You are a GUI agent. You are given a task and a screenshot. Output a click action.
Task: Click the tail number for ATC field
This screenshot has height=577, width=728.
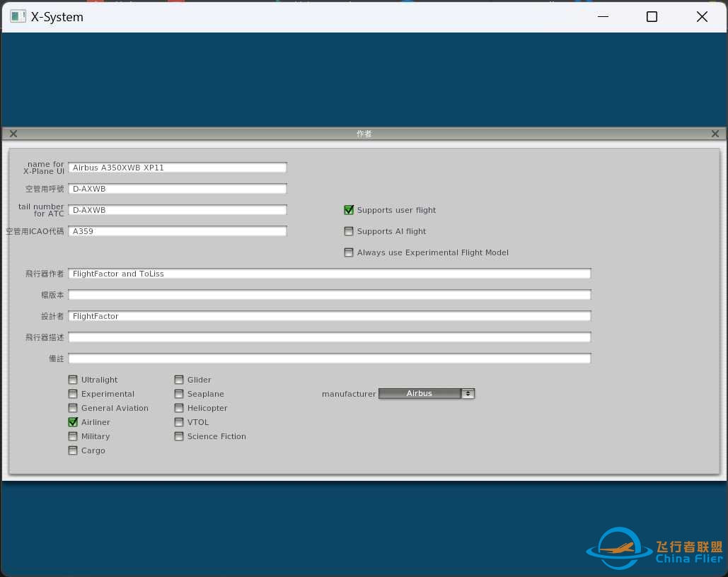coord(178,210)
